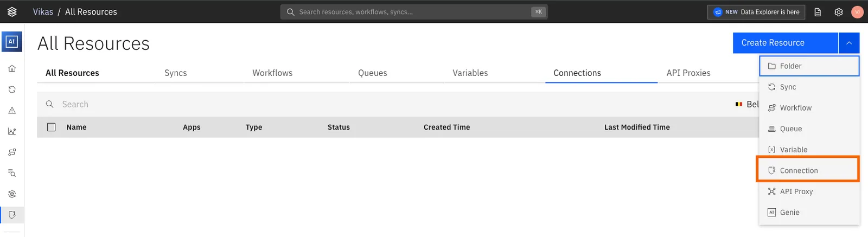Choose Queue from create menu
868x237 pixels.
click(809, 129)
